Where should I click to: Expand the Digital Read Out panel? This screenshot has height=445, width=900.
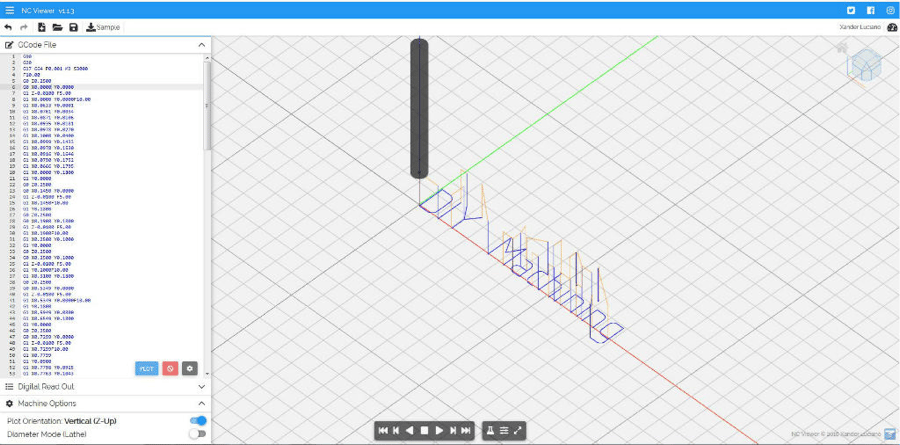(x=201, y=387)
